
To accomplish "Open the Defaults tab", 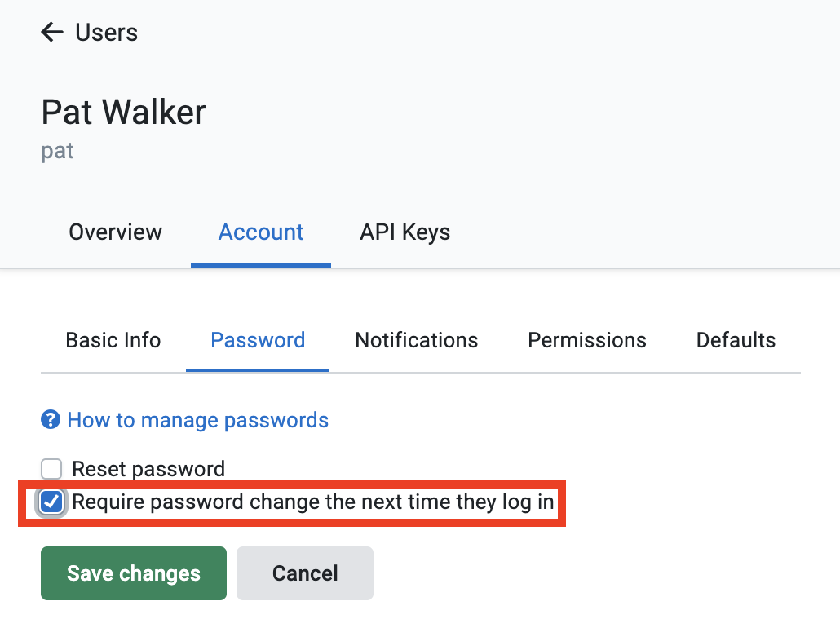I will (736, 340).
